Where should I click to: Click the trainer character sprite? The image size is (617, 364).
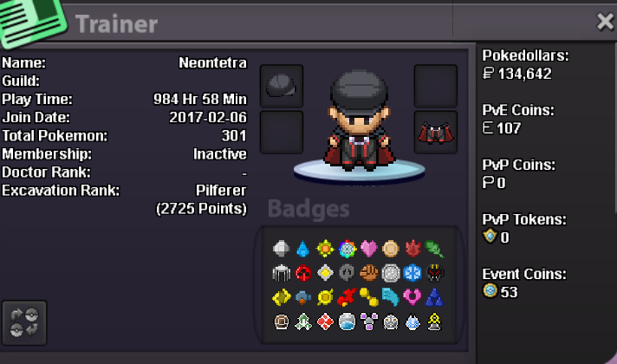pos(359,121)
